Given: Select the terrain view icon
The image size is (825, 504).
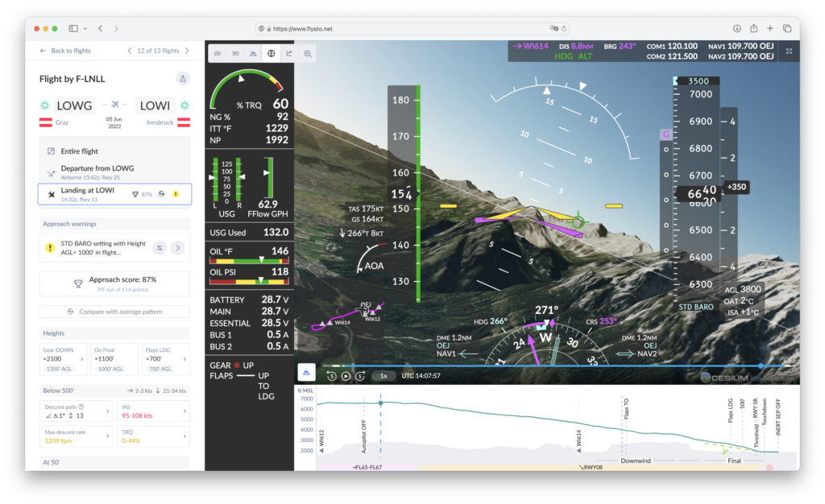Looking at the screenshot, I should pyautogui.click(x=253, y=52).
